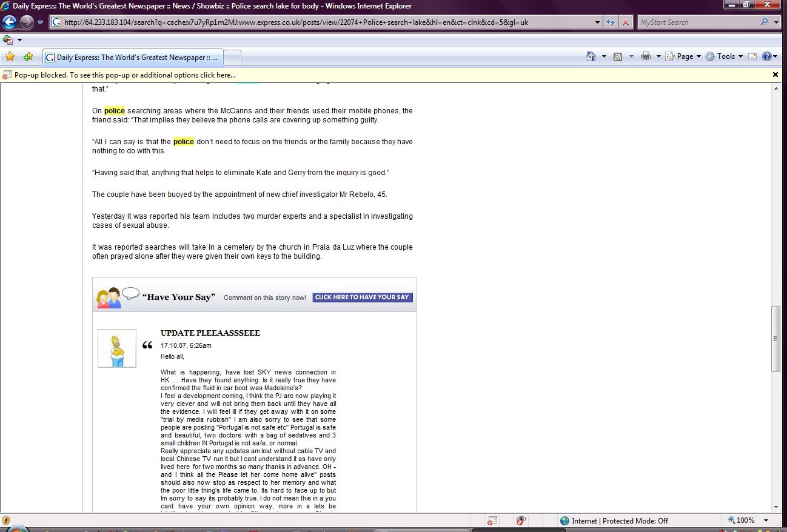Click the Add to Favorites icon
Screen dimensions: 787x532
point(28,57)
